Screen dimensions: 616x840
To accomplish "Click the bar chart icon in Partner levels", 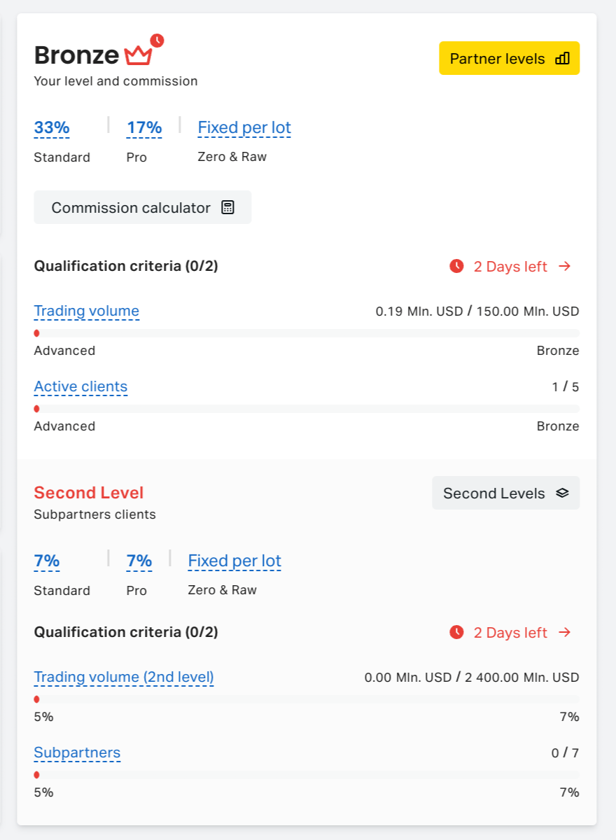I will pos(562,59).
